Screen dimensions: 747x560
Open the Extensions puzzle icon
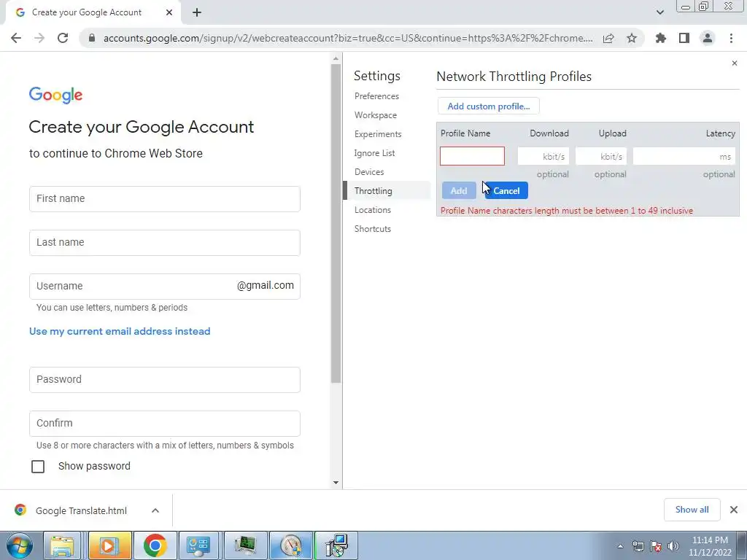661,38
